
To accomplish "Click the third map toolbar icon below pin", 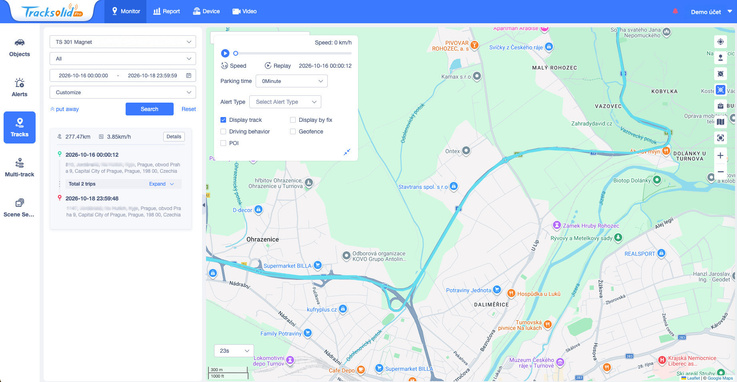I will click(x=720, y=74).
